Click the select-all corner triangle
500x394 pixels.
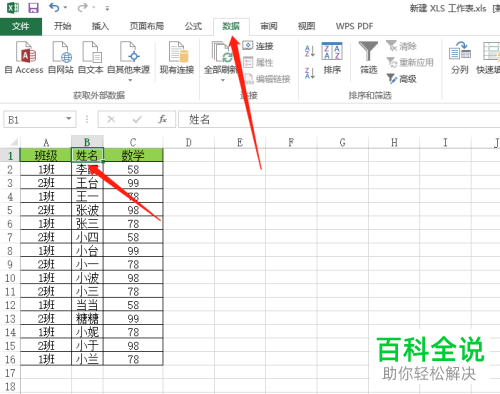13,142
